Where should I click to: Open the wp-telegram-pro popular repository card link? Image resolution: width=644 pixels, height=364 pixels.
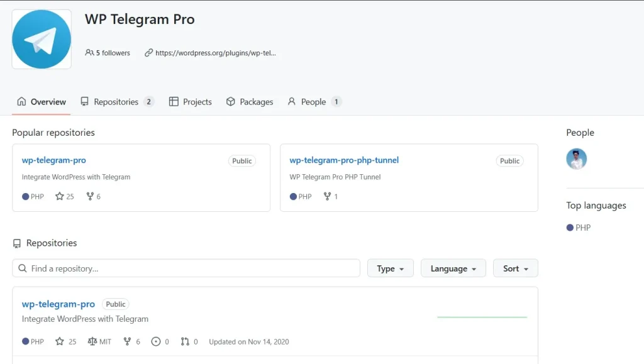point(54,160)
